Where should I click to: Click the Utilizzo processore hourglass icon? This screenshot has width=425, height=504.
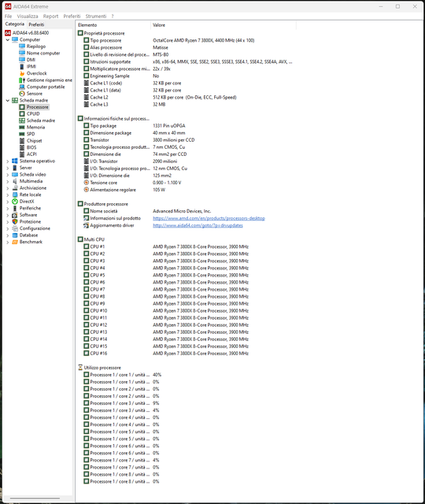(80, 368)
